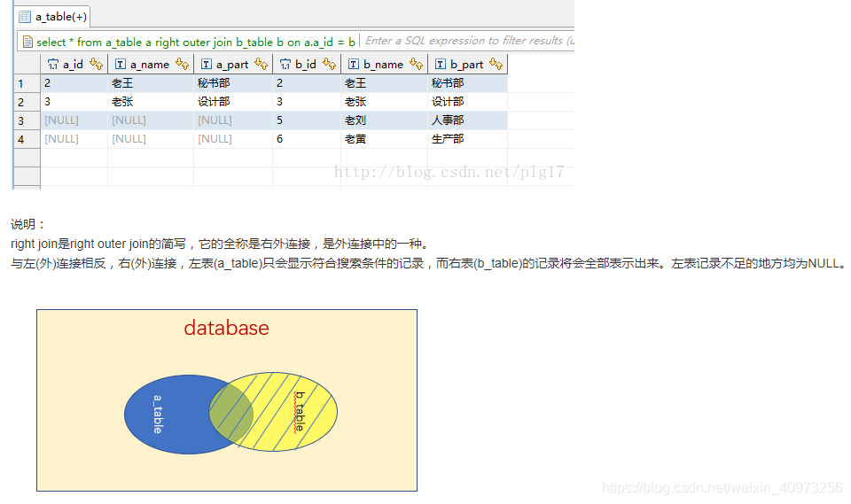The width and height of the screenshot is (851, 504).
Task: Click the NULL a_id cell in row 3
Action: click(74, 120)
